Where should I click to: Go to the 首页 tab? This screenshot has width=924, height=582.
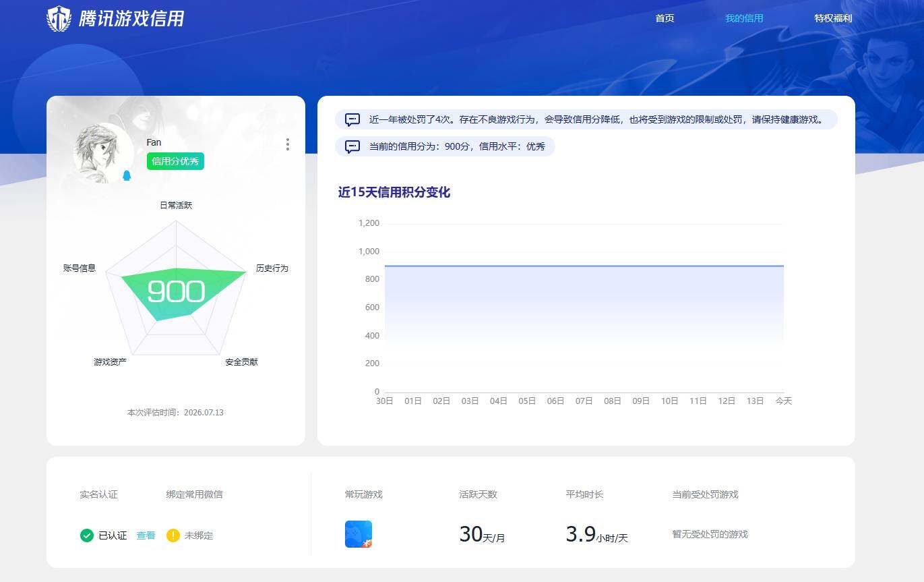(665, 18)
